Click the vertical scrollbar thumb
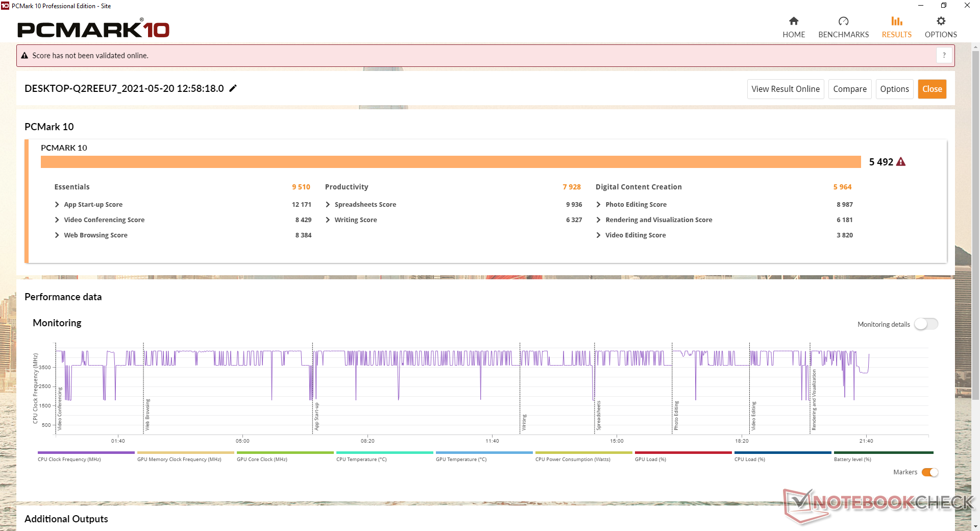This screenshot has height=531, width=980. click(x=975, y=225)
